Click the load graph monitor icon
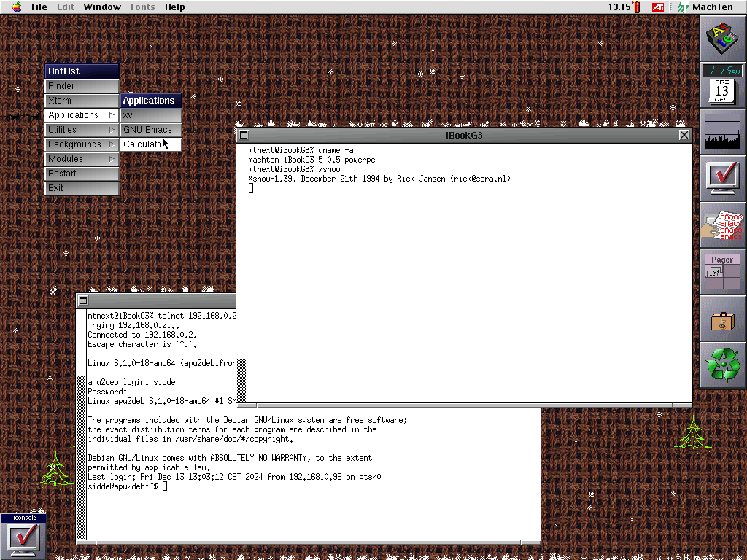This screenshot has width=747, height=560. pyautogui.click(x=723, y=132)
